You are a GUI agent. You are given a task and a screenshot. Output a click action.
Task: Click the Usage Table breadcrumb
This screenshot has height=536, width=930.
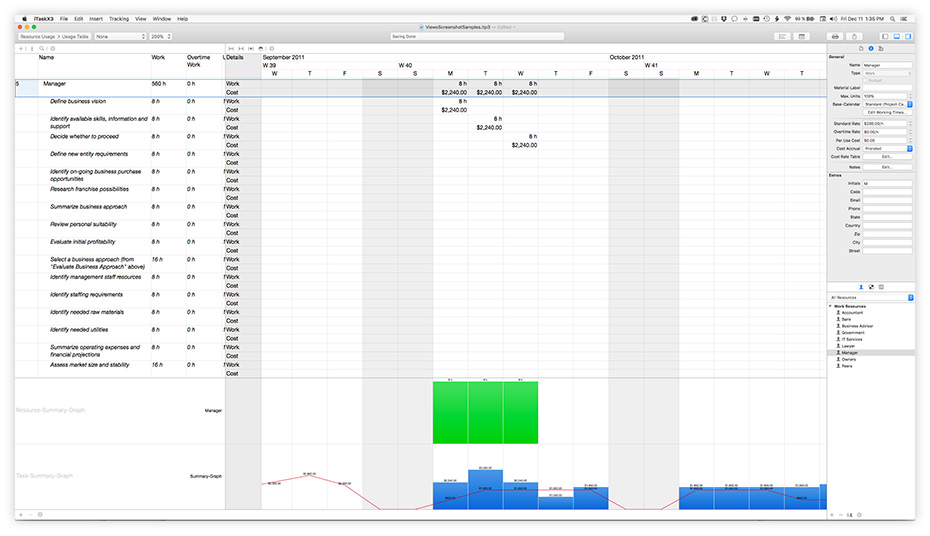click(75, 37)
